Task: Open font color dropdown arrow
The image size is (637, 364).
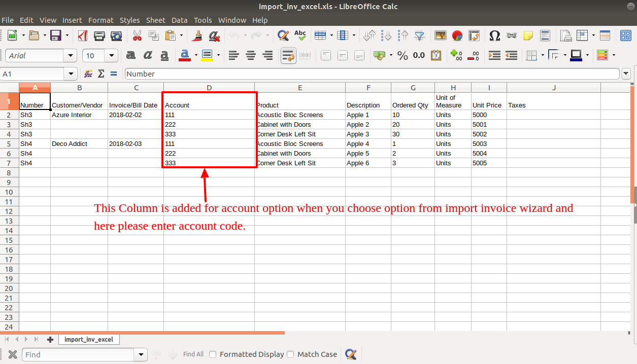Action: point(195,55)
